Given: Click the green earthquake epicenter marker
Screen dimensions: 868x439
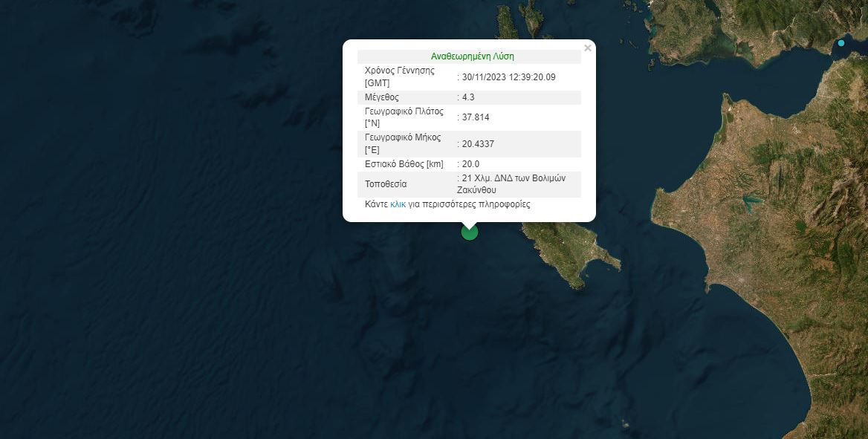Looking at the screenshot, I should pyautogui.click(x=469, y=232).
